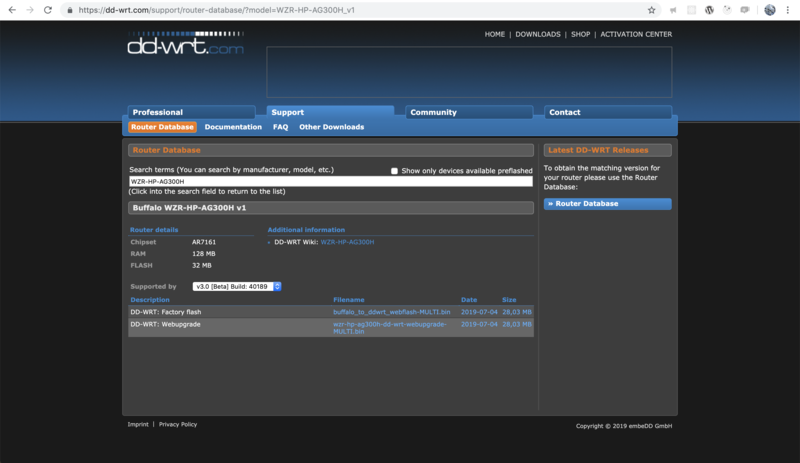Select the Documentation submenu item
This screenshot has width=800, height=463.
233,127
